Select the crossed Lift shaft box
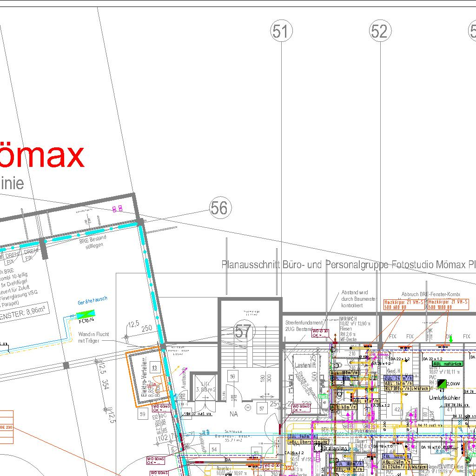The image size is (476, 476). pos(203,385)
